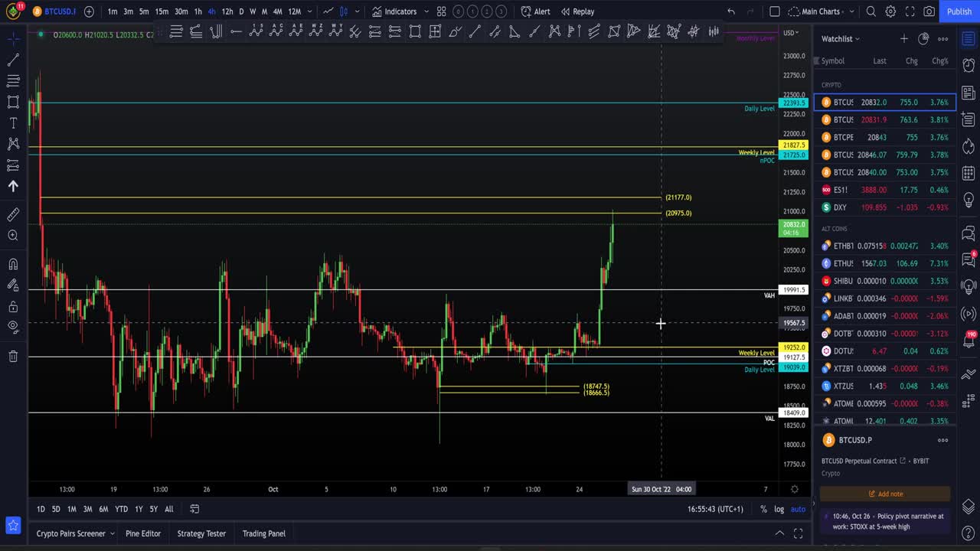980x551 pixels.
Task: Set date range to 1D
Action: (x=41, y=509)
